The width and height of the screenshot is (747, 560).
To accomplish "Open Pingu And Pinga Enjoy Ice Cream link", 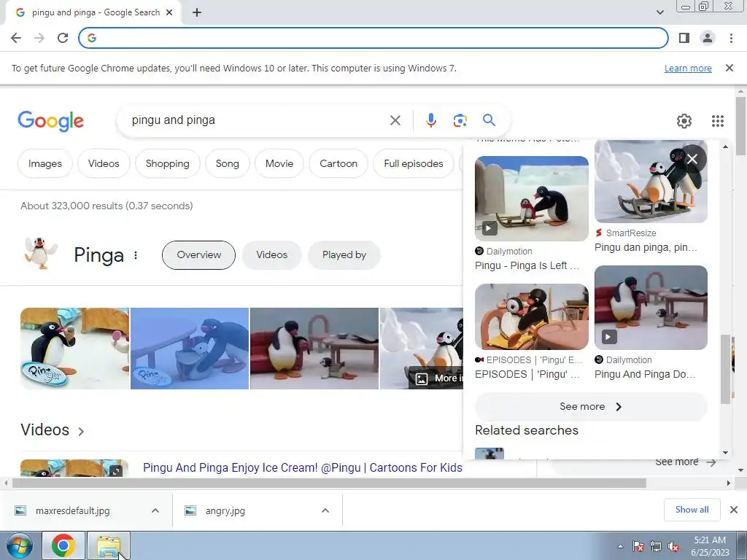I will [x=303, y=468].
